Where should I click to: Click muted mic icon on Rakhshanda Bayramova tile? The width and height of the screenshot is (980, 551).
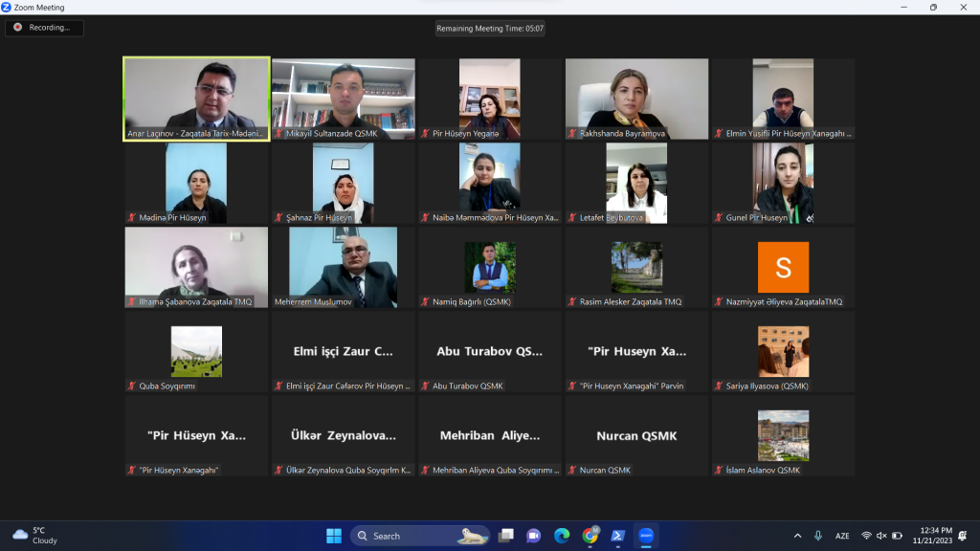click(x=572, y=133)
